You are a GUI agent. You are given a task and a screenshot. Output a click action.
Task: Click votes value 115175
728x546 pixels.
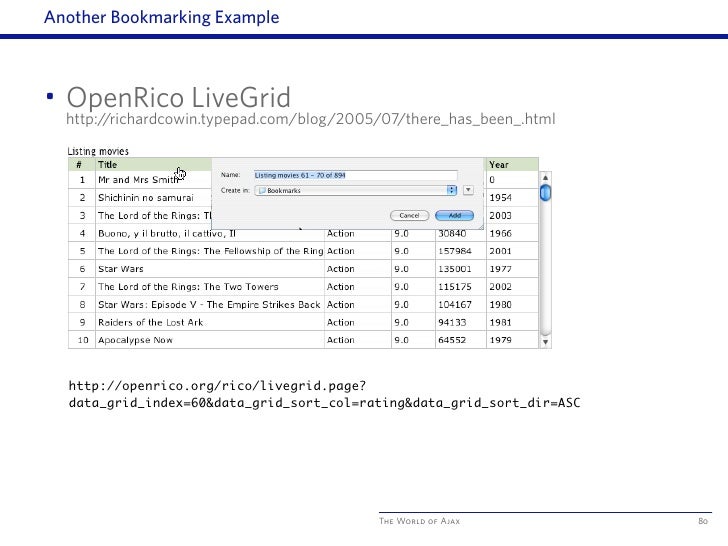coord(455,287)
